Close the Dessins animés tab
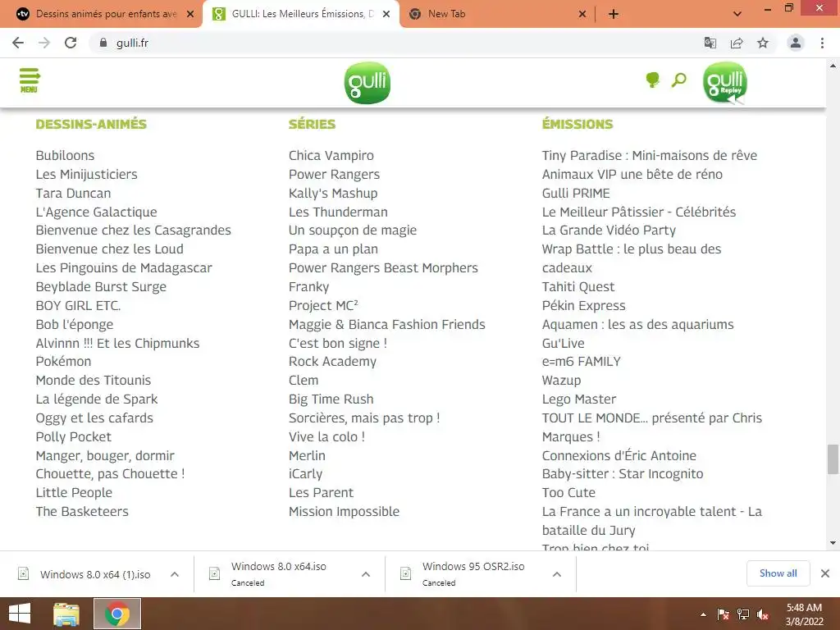Image resolution: width=840 pixels, height=630 pixels. pyautogui.click(x=190, y=14)
